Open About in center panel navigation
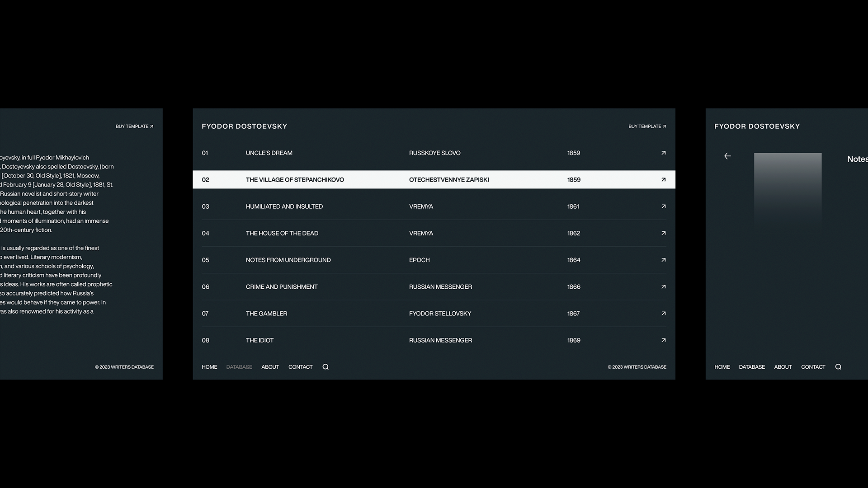The width and height of the screenshot is (868, 488). (x=270, y=367)
